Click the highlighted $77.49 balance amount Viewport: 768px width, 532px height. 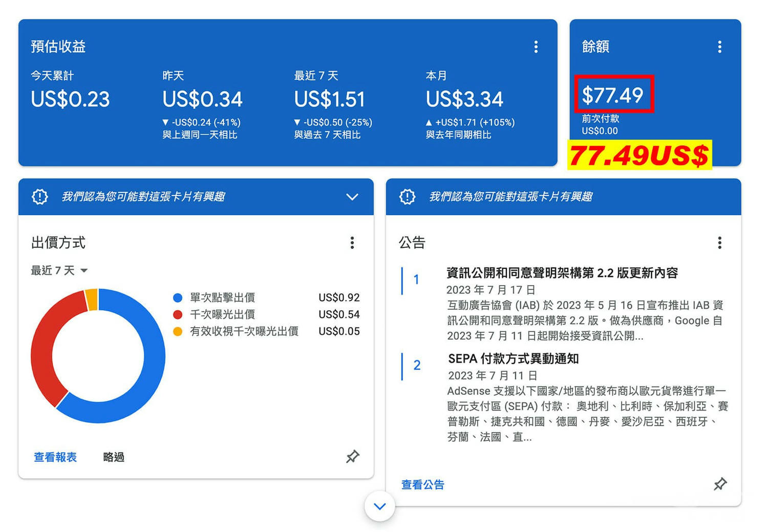(x=614, y=94)
